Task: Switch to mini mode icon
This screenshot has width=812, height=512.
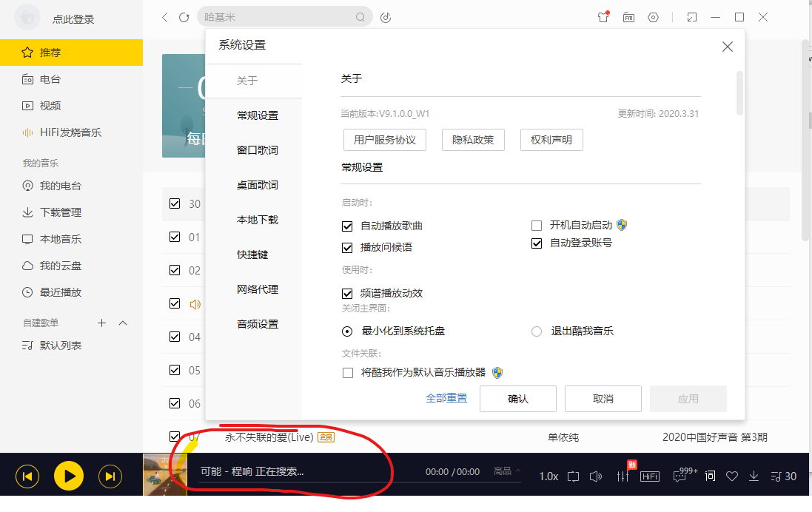Action: 692,18
